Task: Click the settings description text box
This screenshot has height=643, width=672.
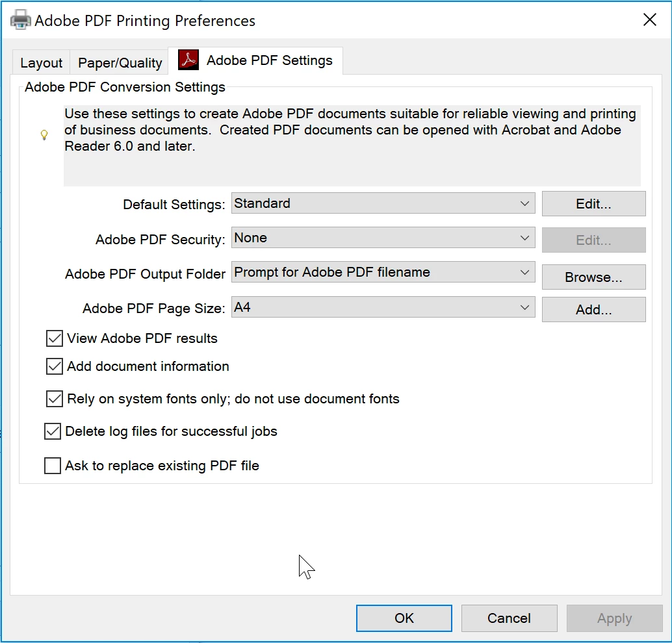Action: (352, 145)
